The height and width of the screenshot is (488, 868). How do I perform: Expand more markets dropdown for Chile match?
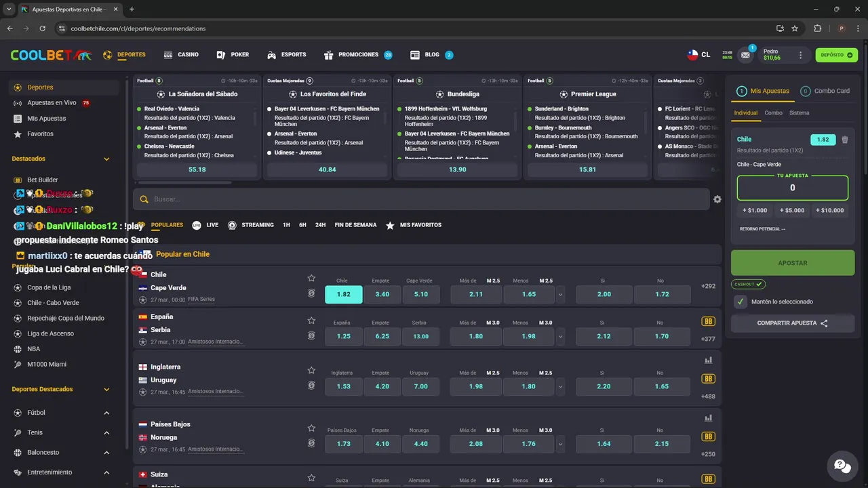point(560,294)
